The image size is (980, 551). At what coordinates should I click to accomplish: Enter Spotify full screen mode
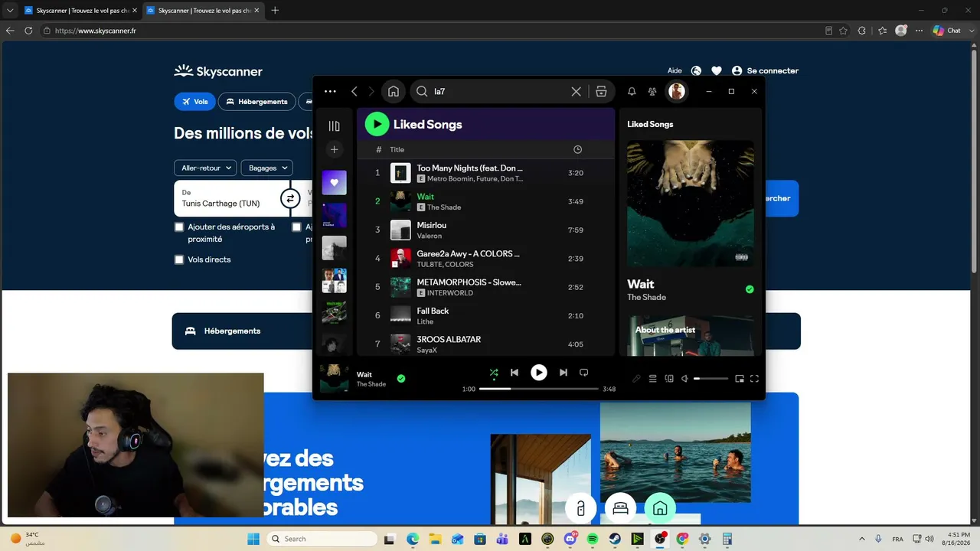click(754, 379)
